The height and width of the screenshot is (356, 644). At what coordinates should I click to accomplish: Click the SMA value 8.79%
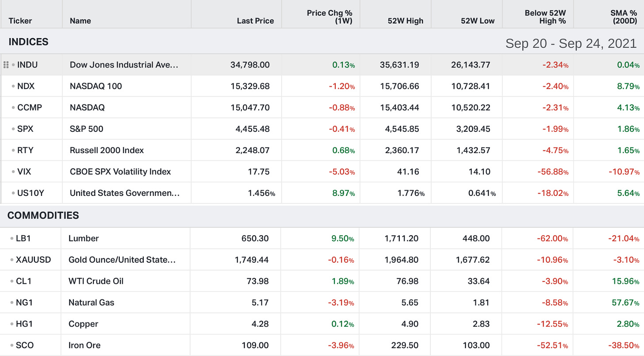628,86
